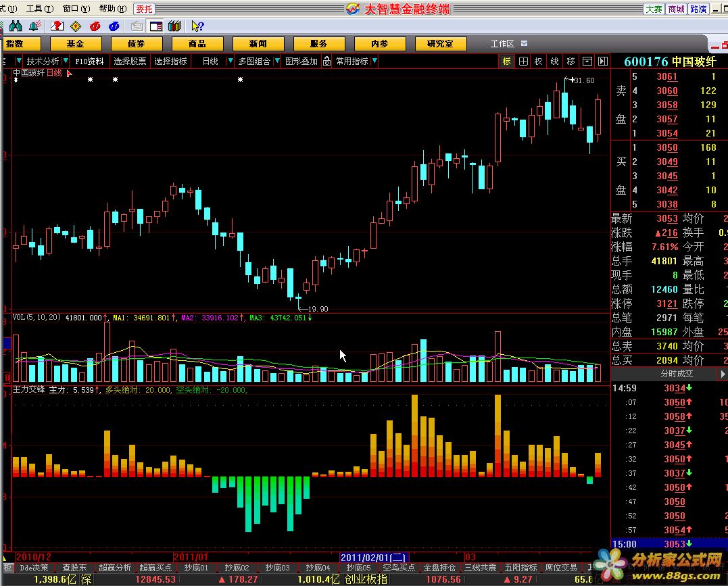Select the 服务 yellow tab

(319, 44)
